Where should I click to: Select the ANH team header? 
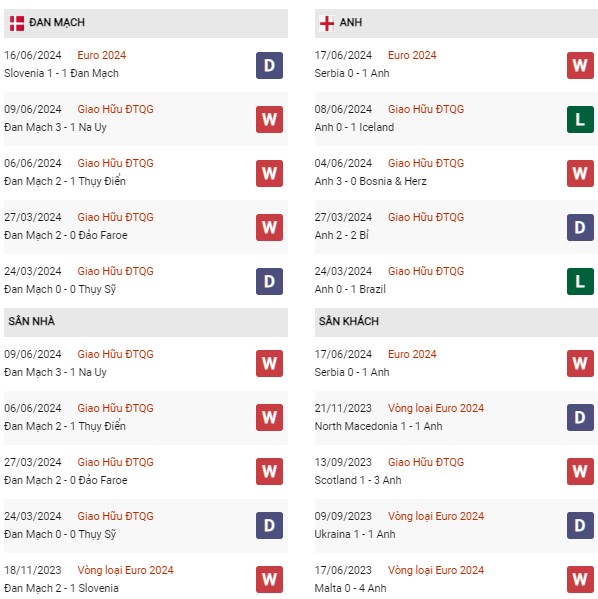coord(456,23)
